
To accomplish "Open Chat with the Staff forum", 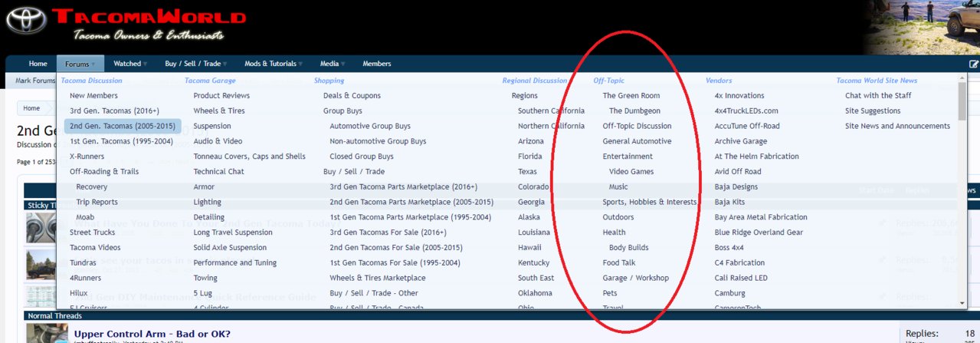I will pyautogui.click(x=878, y=96).
